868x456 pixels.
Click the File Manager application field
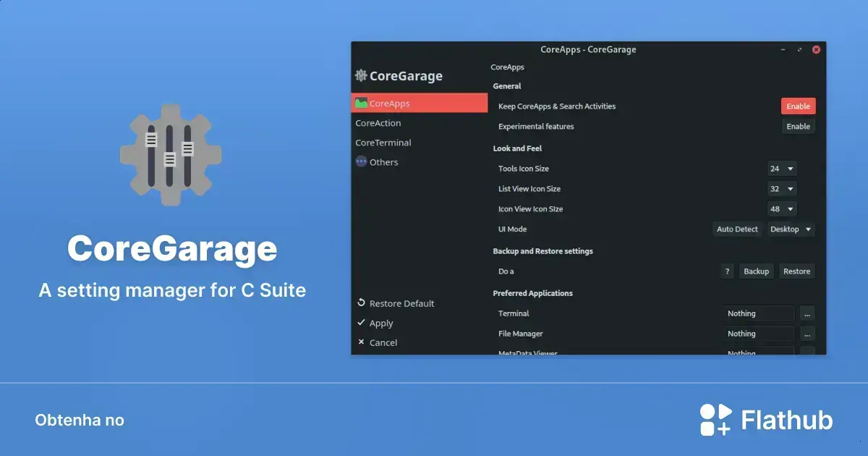coord(759,334)
